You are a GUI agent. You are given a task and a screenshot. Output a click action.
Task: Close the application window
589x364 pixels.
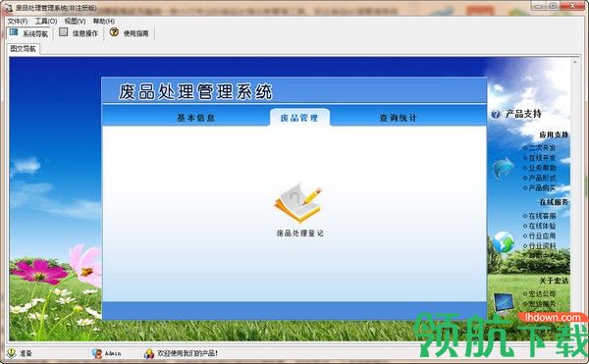tap(572, 6)
